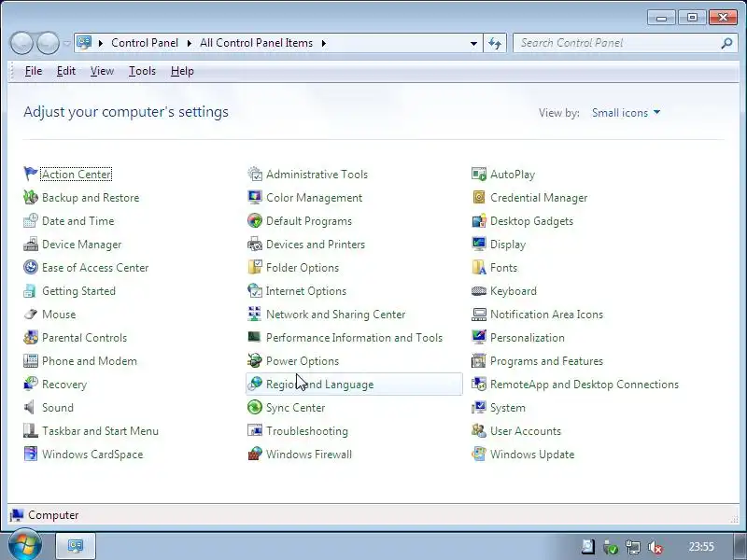Viewport: 747px width, 560px height.
Task: Open Getting Started link
Action: click(78, 291)
